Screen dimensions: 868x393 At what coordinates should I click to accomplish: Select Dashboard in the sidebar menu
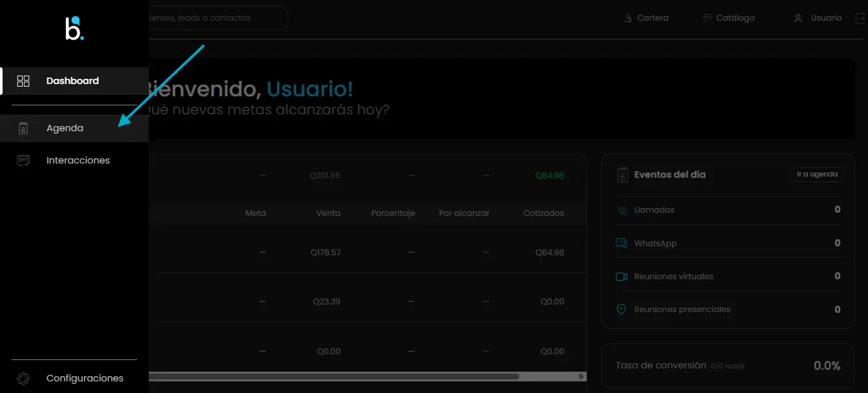pos(74,81)
